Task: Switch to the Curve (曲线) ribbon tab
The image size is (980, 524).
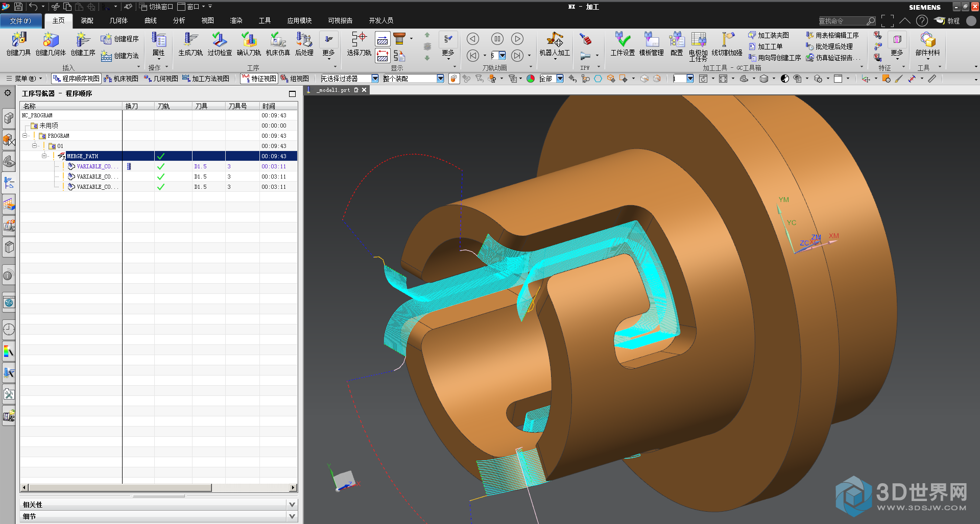Action: pyautogui.click(x=151, y=20)
